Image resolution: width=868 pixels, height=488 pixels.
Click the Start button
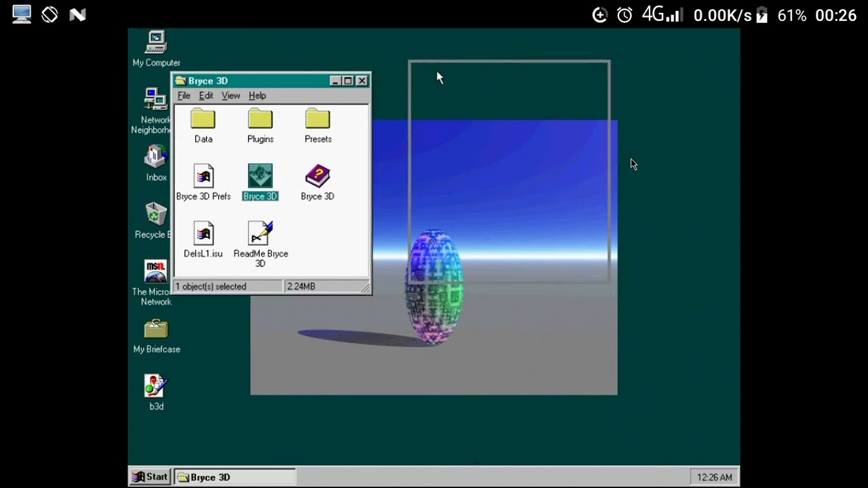pos(151,477)
